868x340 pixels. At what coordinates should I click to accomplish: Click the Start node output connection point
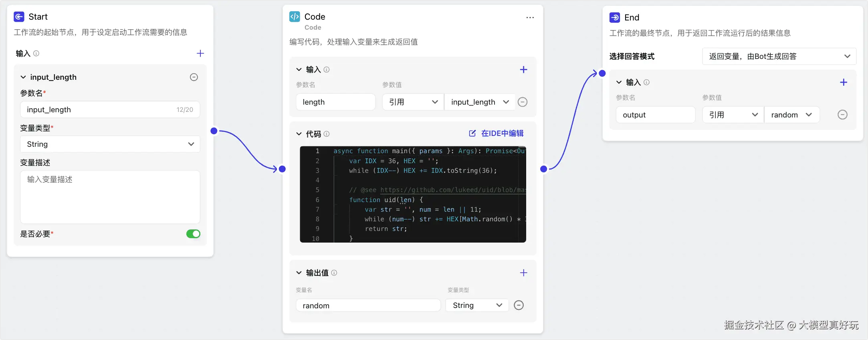pos(214,131)
